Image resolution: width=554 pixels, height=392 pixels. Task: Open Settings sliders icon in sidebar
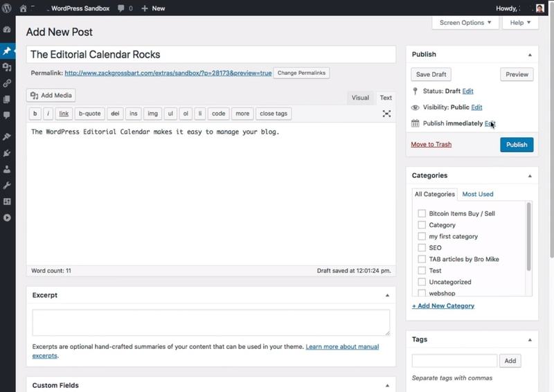pos(7,202)
